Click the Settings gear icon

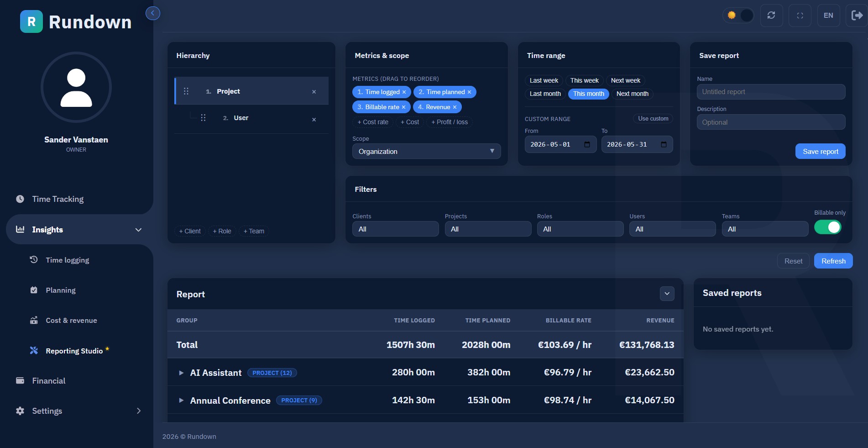tap(20, 411)
